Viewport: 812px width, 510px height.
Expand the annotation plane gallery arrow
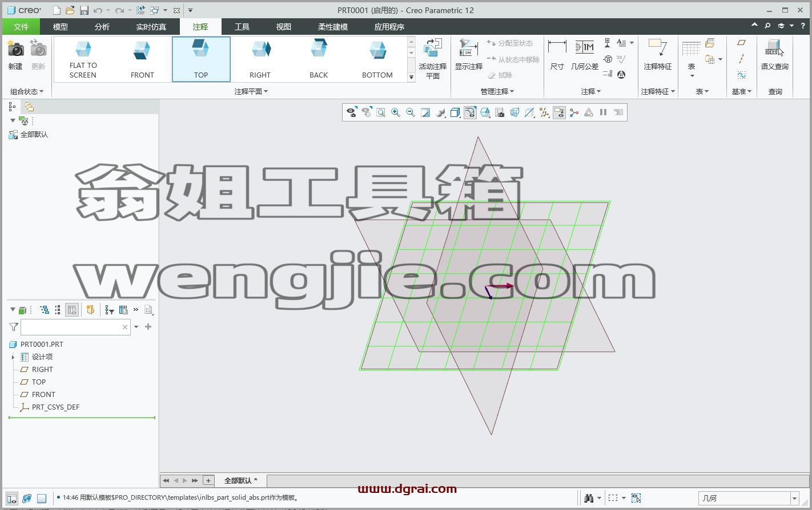coord(411,77)
